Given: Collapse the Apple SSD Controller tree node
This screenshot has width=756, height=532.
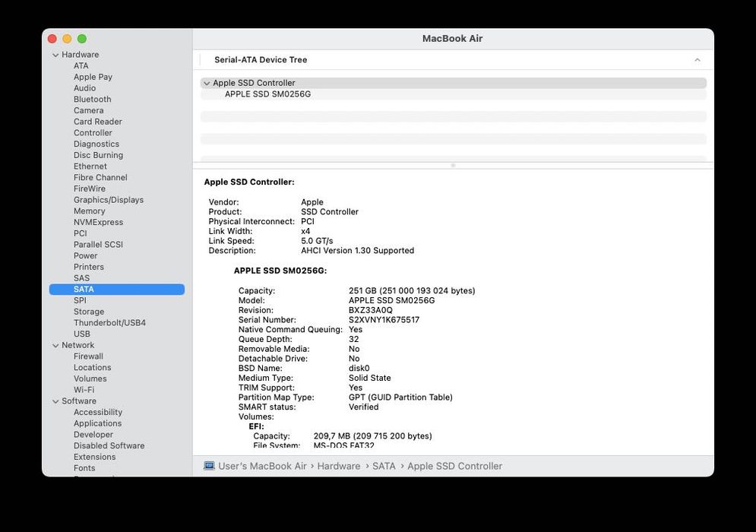Looking at the screenshot, I should coord(207,84).
